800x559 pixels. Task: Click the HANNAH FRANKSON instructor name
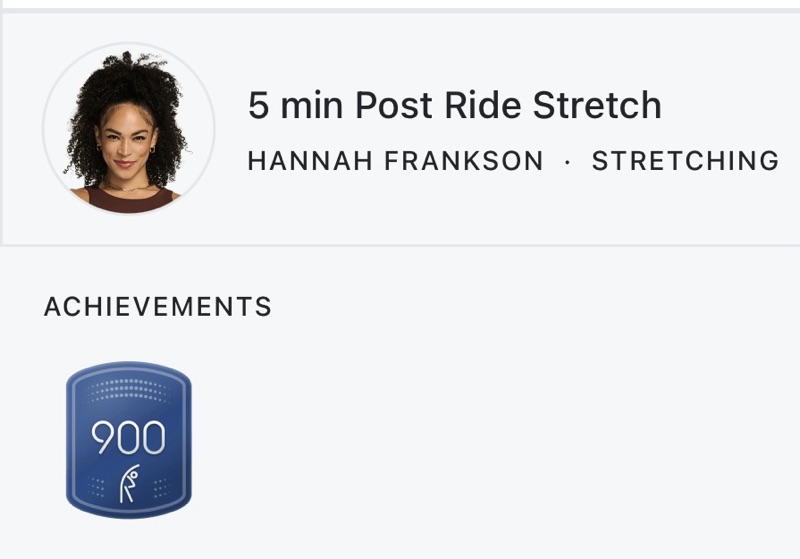[x=395, y=160]
